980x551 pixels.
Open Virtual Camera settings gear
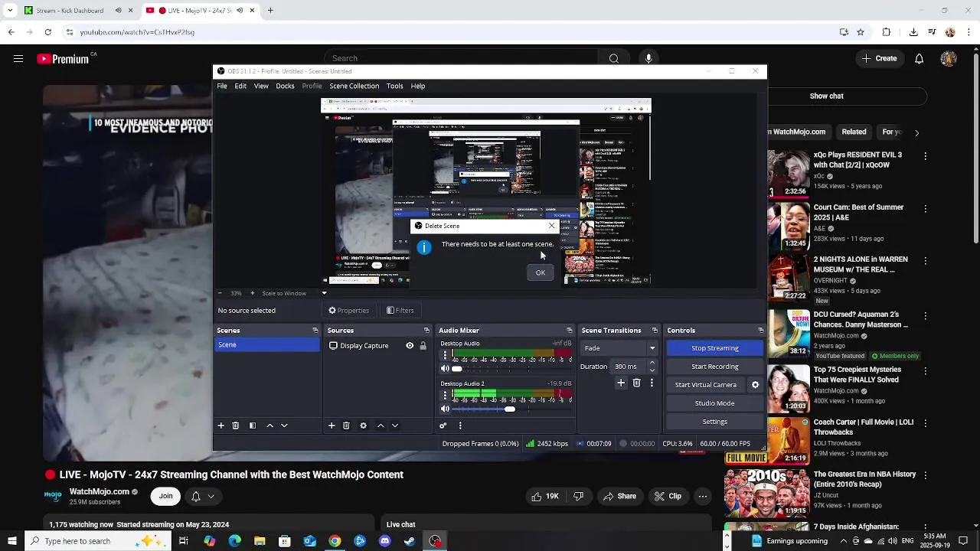[x=755, y=385]
